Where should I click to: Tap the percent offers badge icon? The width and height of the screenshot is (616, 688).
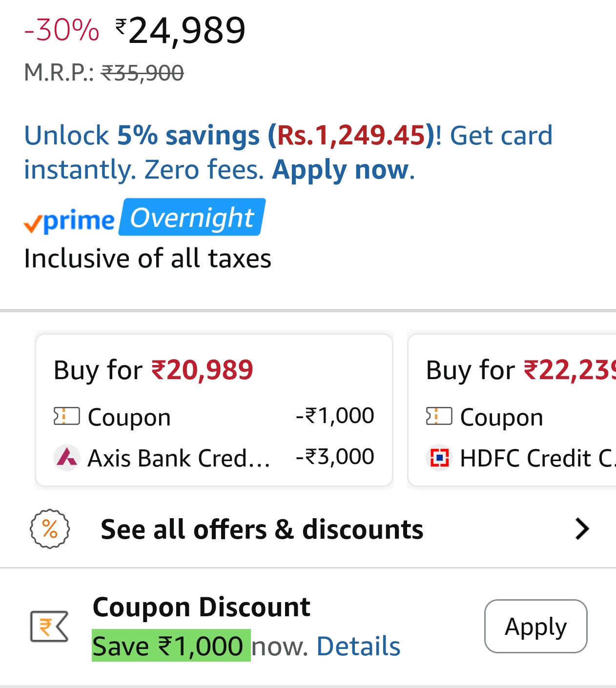tap(50, 529)
